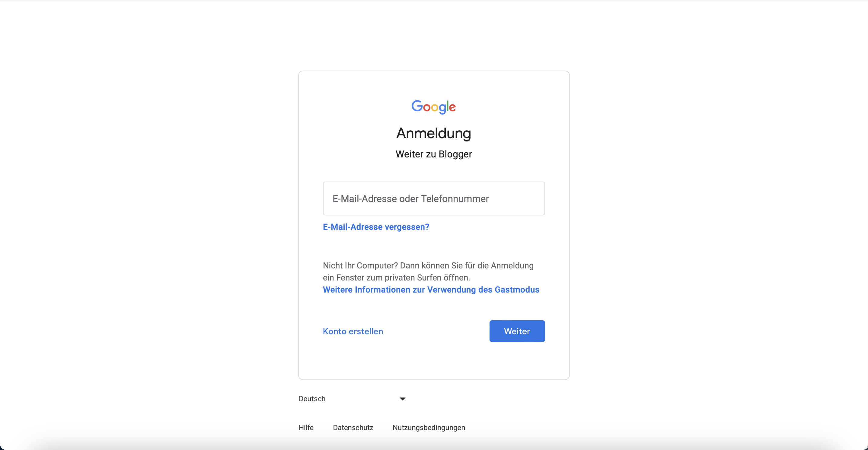The width and height of the screenshot is (868, 450).
Task: Click the 'privaten Surfen öffnen' text line
Action: click(x=396, y=277)
